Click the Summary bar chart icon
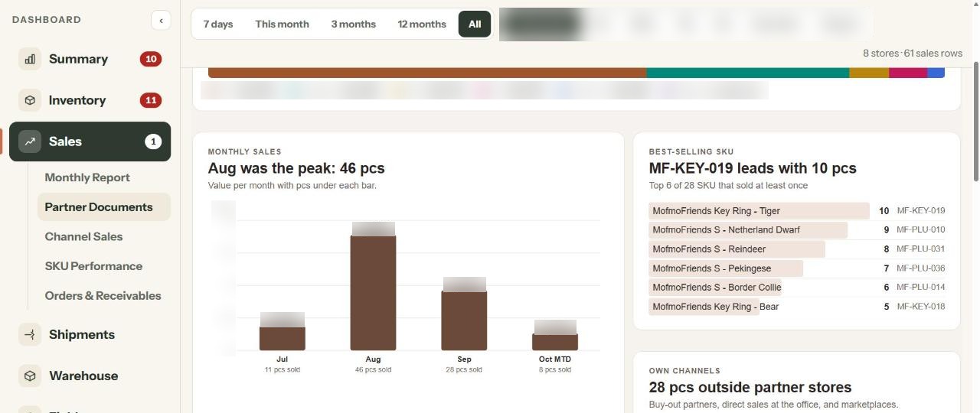The height and width of the screenshot is (413, 980). point(30,59)
